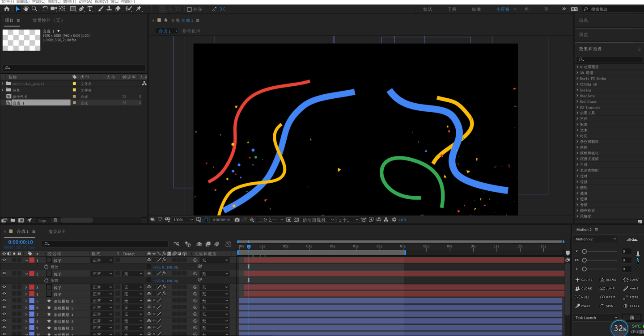The image size is (644, 336).
Task: Expand the 纯色 folder
Action: pyautogui.click(x=3, y=90)
